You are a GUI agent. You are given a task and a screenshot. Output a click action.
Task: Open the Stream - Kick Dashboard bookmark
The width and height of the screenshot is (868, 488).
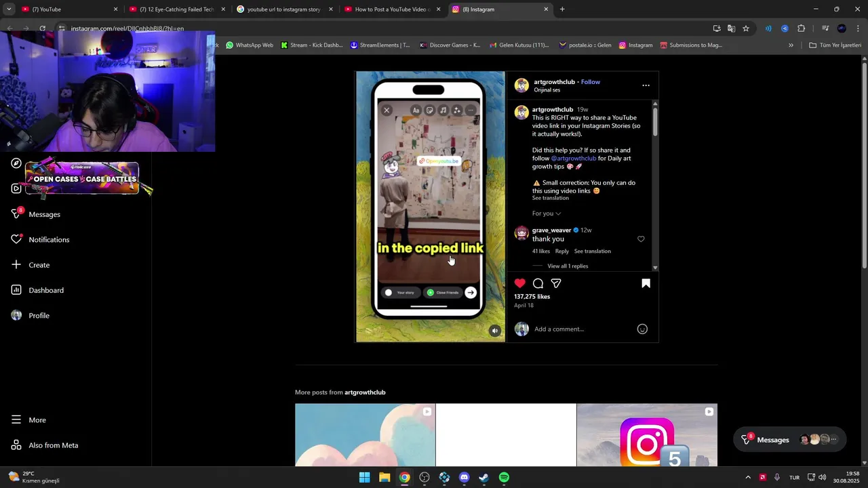click(x=311, y=45)
